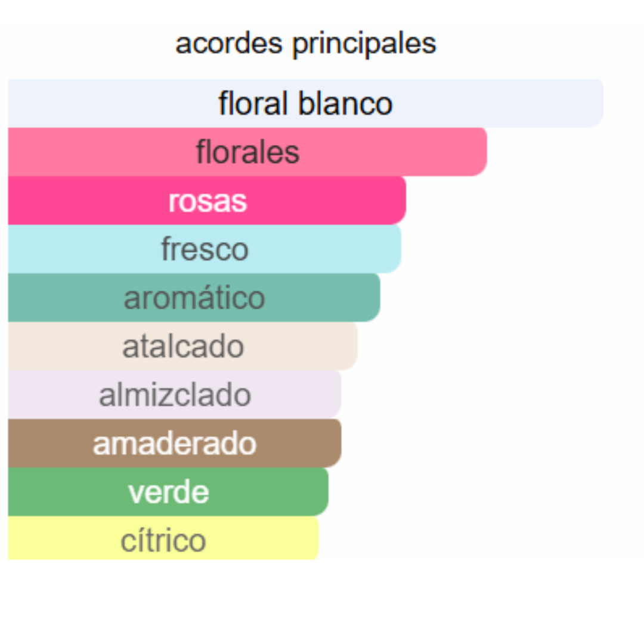The height and width of the screenshot is (644, 644).
Task: Select the fresco light blue bar
Action: coord(205,249)
